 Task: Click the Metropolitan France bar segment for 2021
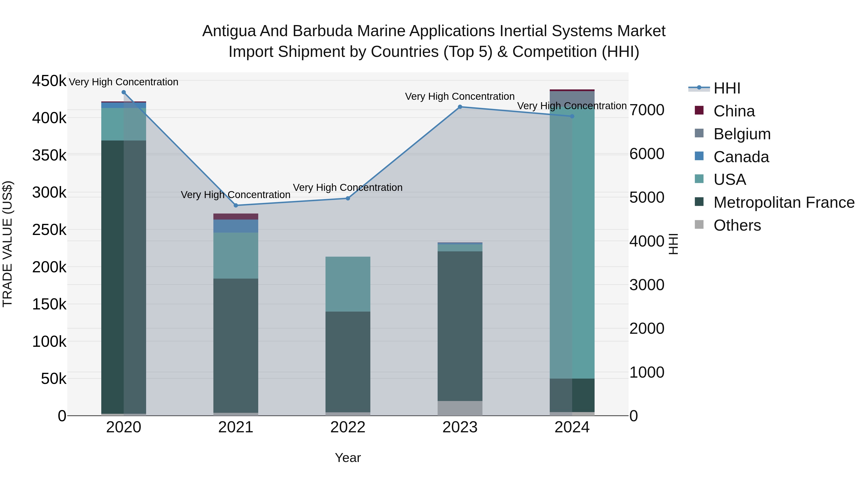[236, 346]
